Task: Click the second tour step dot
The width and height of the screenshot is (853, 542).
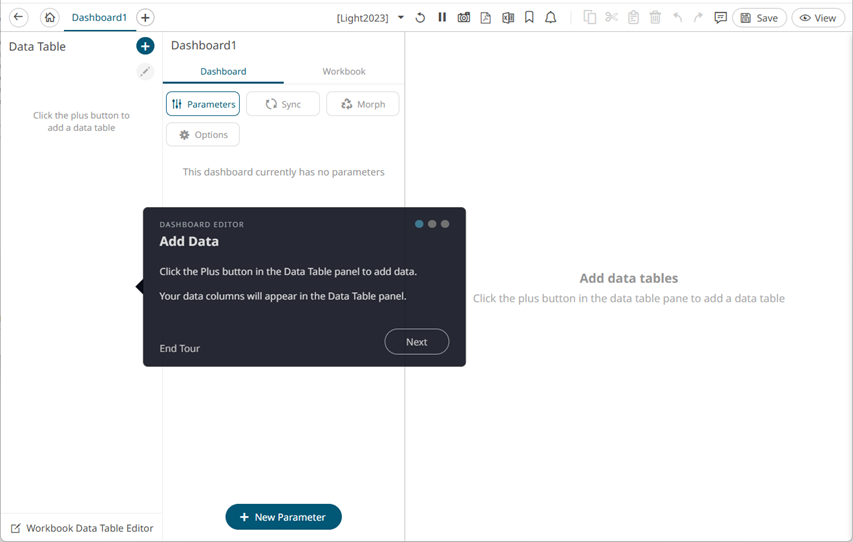Action: click(432, 224)
